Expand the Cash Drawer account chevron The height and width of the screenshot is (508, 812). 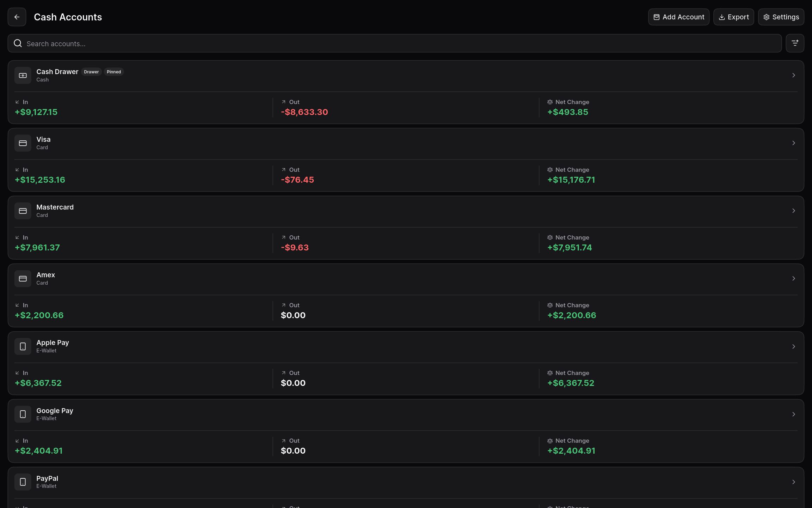[793, 75]
